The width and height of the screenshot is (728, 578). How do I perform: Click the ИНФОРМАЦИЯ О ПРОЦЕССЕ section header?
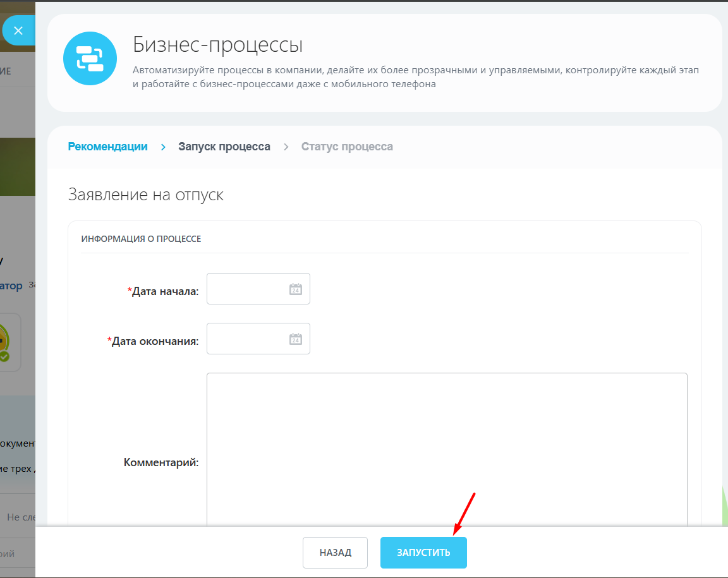141,239
